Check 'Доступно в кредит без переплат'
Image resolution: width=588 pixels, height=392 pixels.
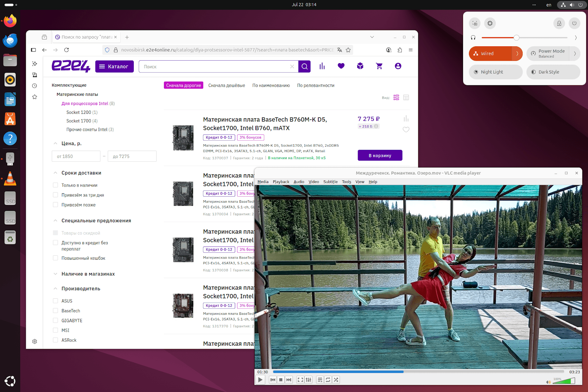click(x=55, y=242)
